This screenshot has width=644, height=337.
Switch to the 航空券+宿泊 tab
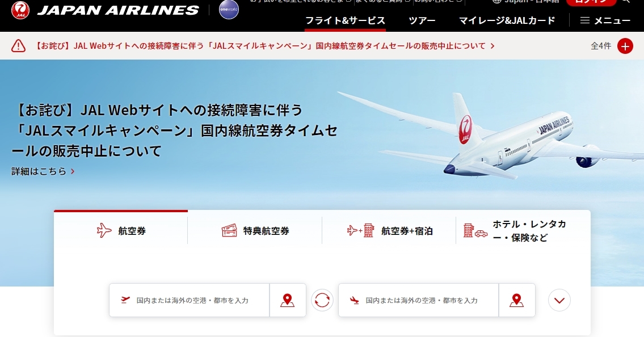[x=389, y=230]
